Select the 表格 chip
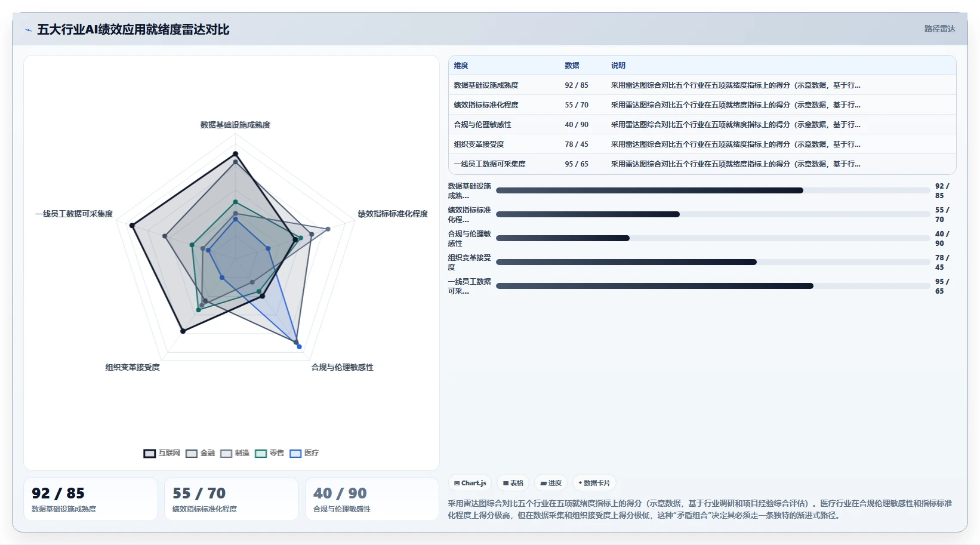The image size is (980, 545). tap(513, 483)
